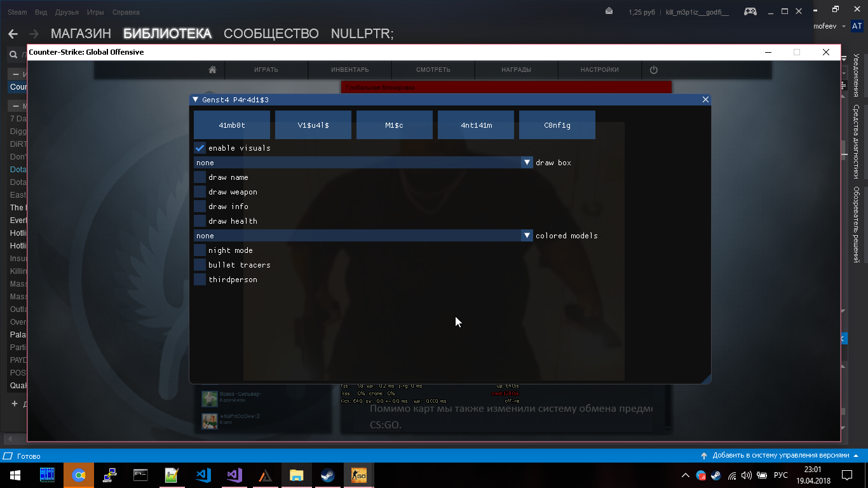Open the Notepad++ taskbar icon

point(172,475)
